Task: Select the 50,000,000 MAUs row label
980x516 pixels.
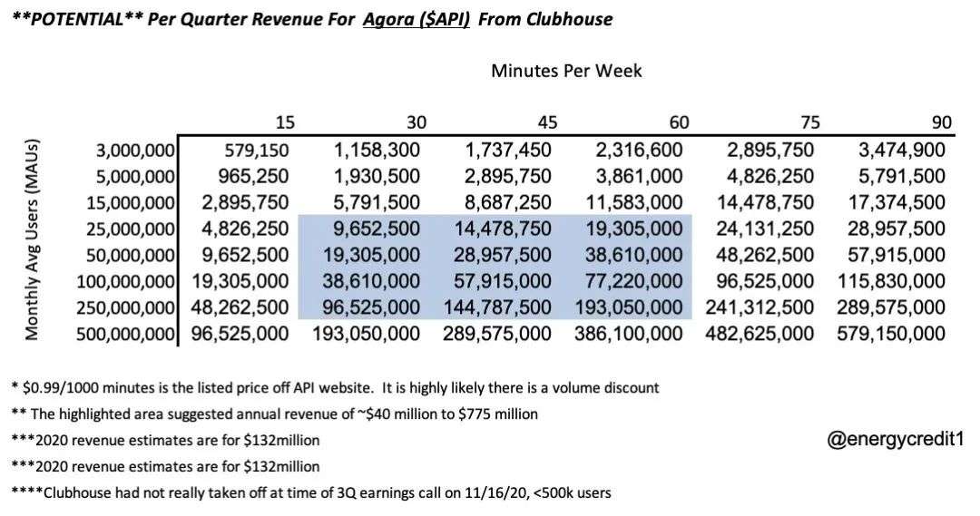Action: point(131,256)
